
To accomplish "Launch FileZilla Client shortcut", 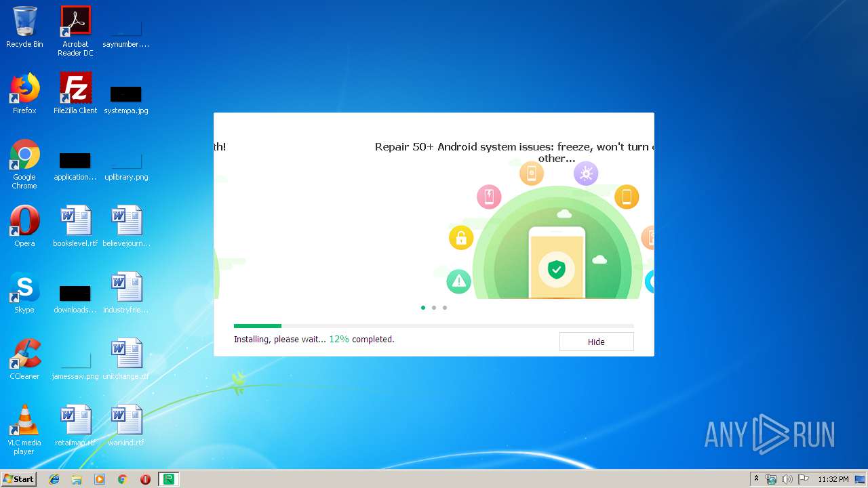I will click(x=75, y=94).
